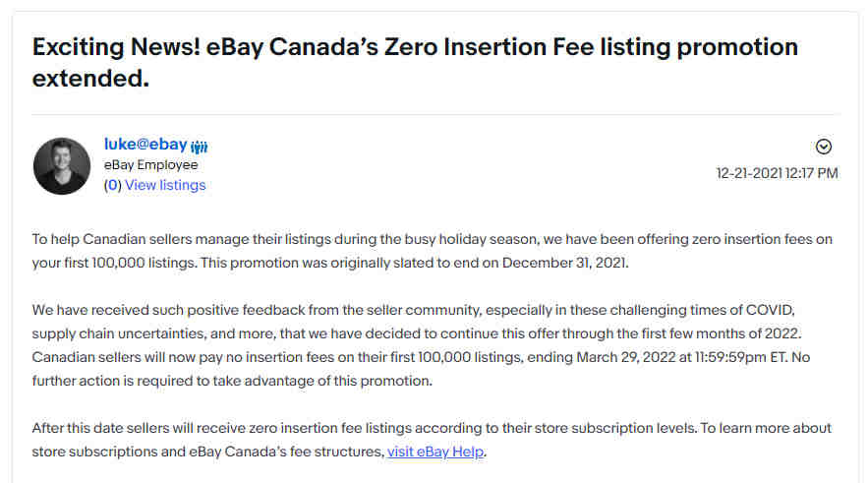
Task: Click the paragraph starting 'We have received'
Action: point(421,345)
